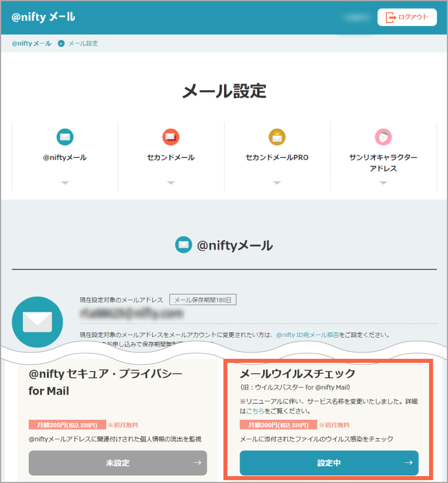Open the こちら link in virus check card
The width and height of the screenshot is (448, 483).
tap(255, 411)
